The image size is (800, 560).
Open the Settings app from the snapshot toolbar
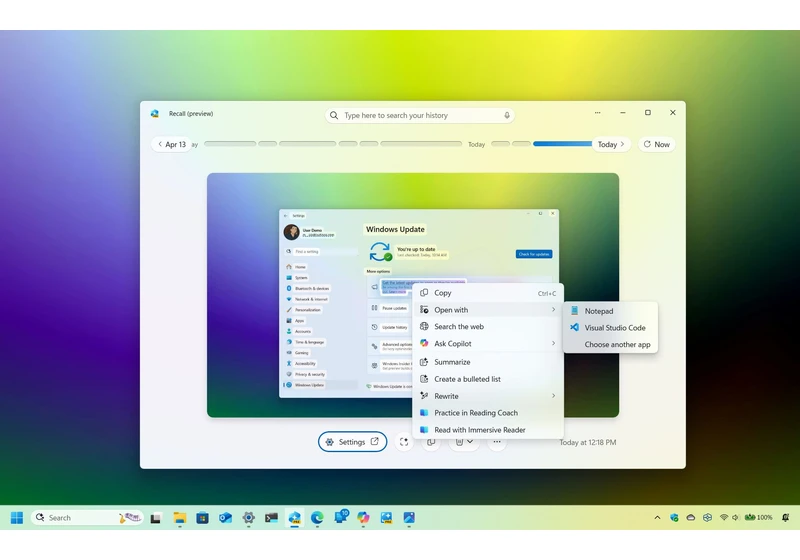[x=353, y=442]
